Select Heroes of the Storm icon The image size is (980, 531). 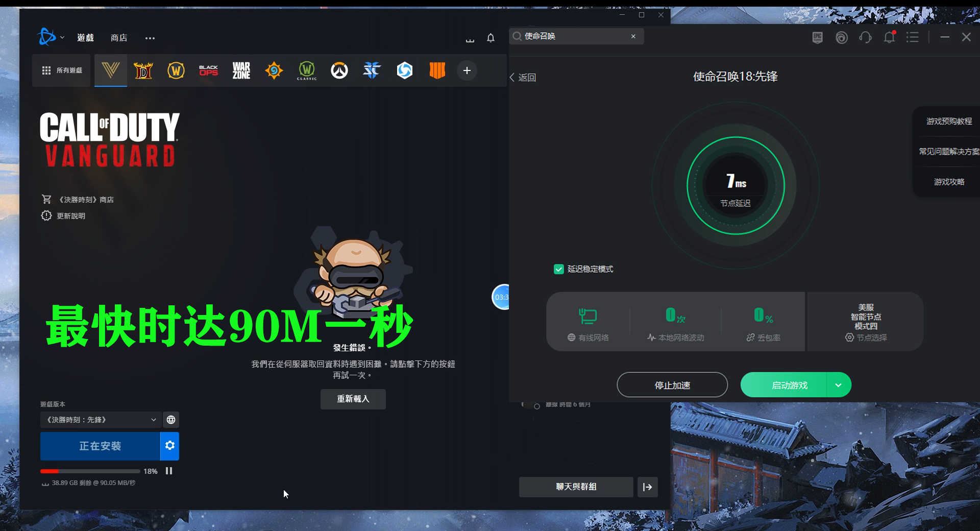pyautogui.click(x=405, y=70)
